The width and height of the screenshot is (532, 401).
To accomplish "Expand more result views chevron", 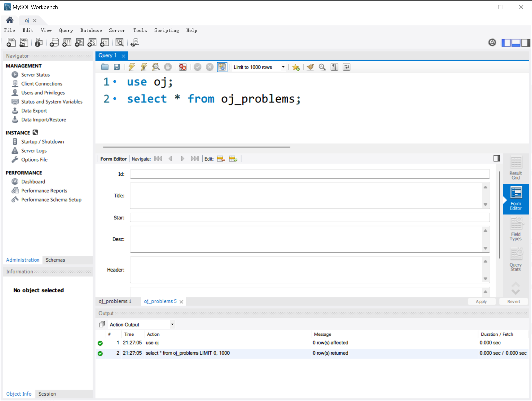I will (516, 292).
